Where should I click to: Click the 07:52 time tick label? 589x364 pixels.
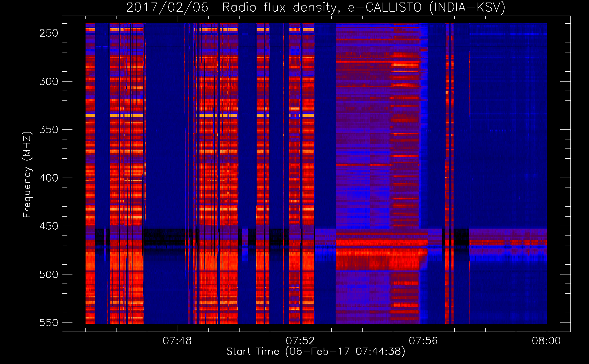[x=300, y=341]
